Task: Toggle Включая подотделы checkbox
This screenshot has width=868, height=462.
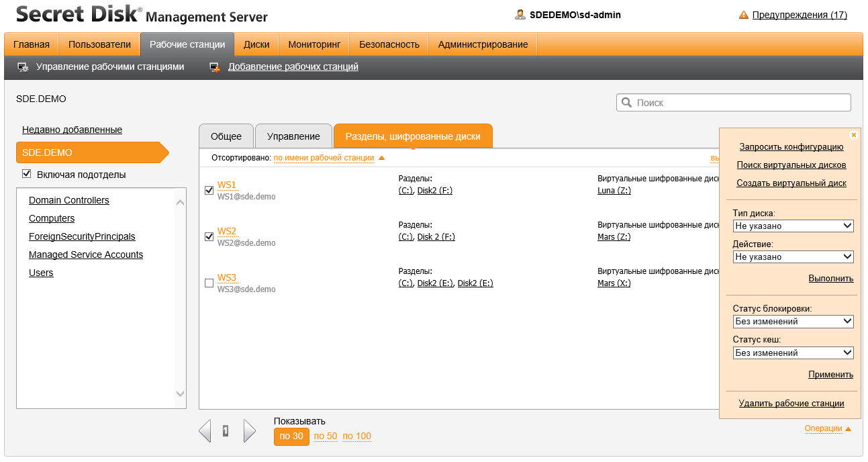Action: (x=27, y=174)
